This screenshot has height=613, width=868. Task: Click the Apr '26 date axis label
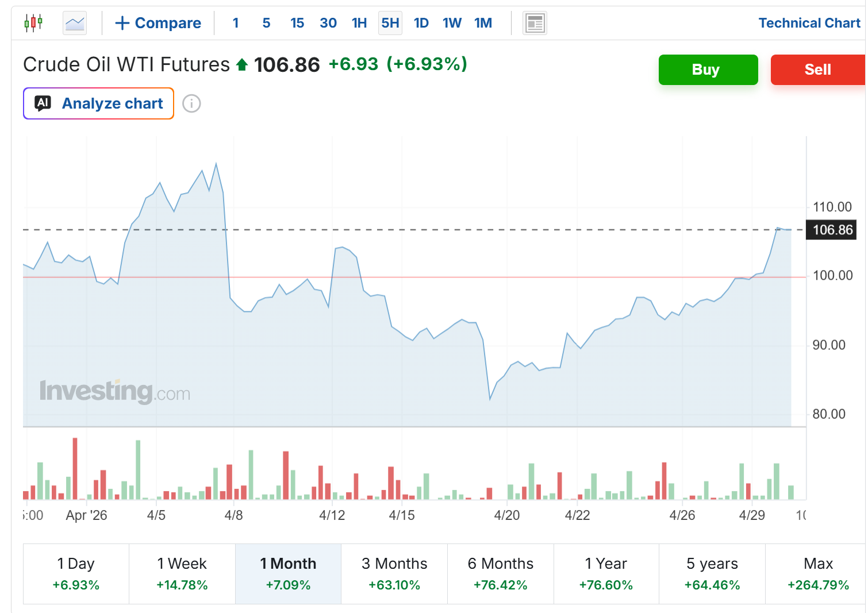click(x=87, y=515)
